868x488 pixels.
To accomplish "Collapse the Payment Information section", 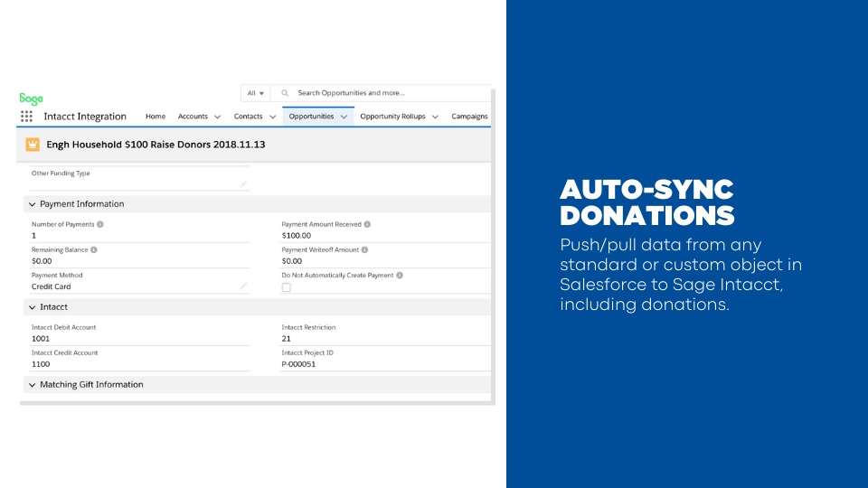I will coord(33,204).
